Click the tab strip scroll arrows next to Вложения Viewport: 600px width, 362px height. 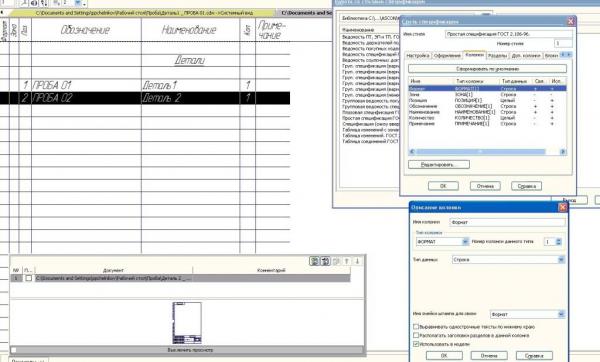point(566,55)
